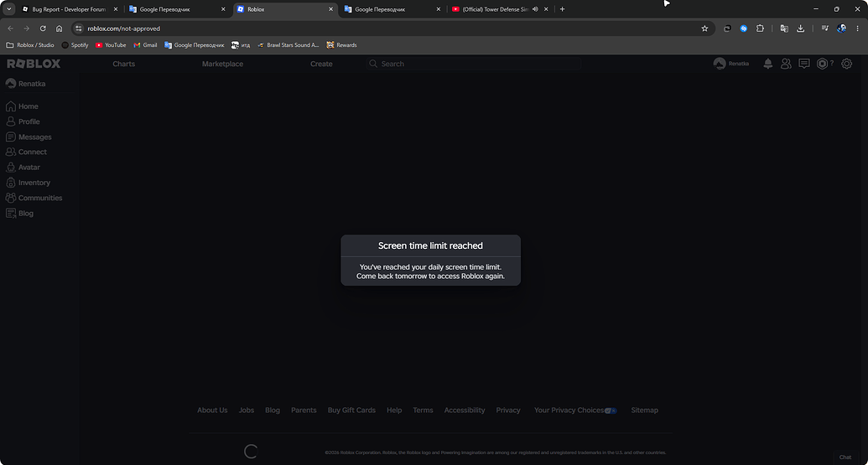Open Charts in the Roblox navigation
Screen dimensions: 868x465
(x=124, y=64)
